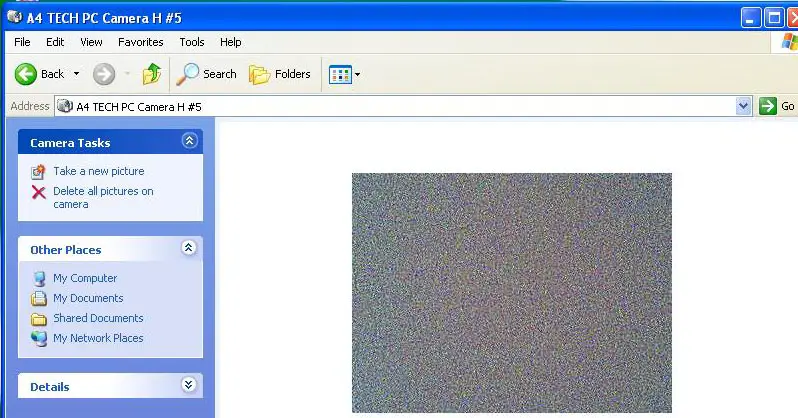
Task: Open the Views dropdown arrow
Action: (358, 74)
